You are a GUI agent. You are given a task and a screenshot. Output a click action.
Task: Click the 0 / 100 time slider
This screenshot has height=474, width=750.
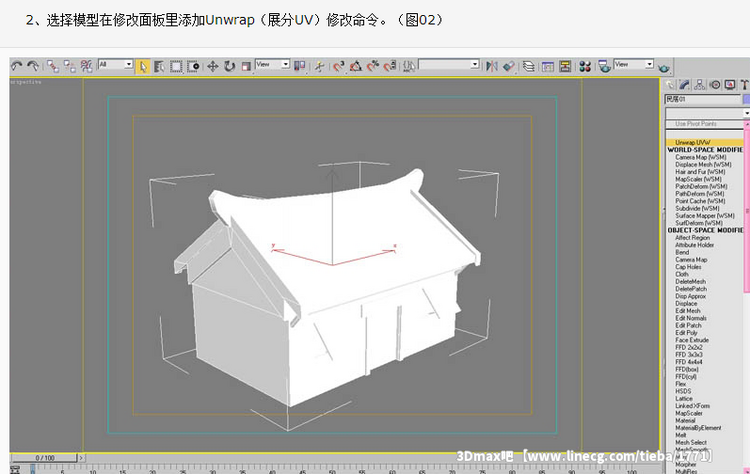(x=44, y=458)
